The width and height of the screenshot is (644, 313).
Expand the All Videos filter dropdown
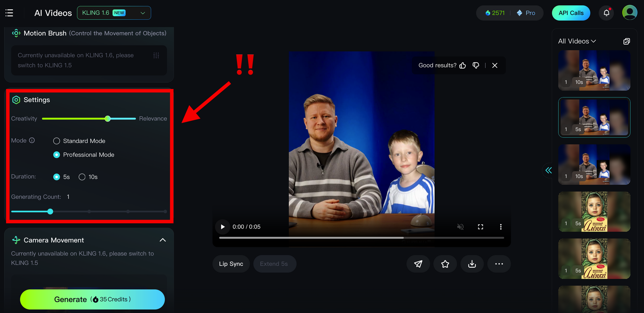pyautogui.click(x=577, y=41)
